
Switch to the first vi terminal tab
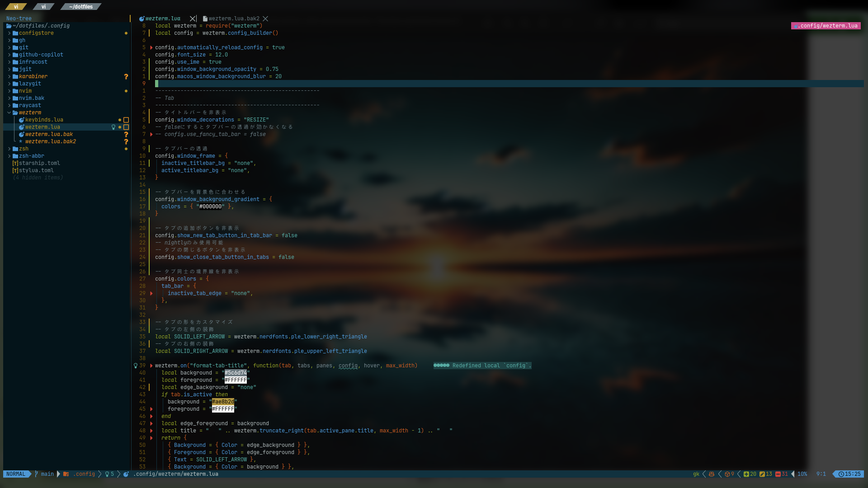tap(16, 6)
